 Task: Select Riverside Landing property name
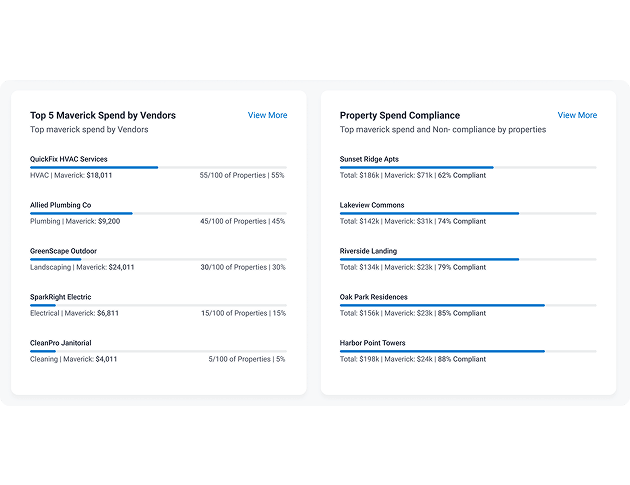point(368,251)
